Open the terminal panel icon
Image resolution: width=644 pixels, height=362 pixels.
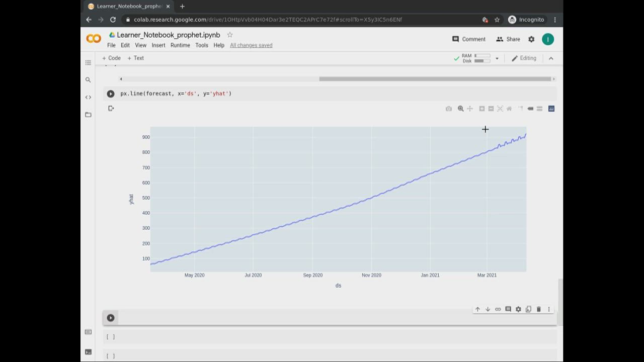click(88, 352)
